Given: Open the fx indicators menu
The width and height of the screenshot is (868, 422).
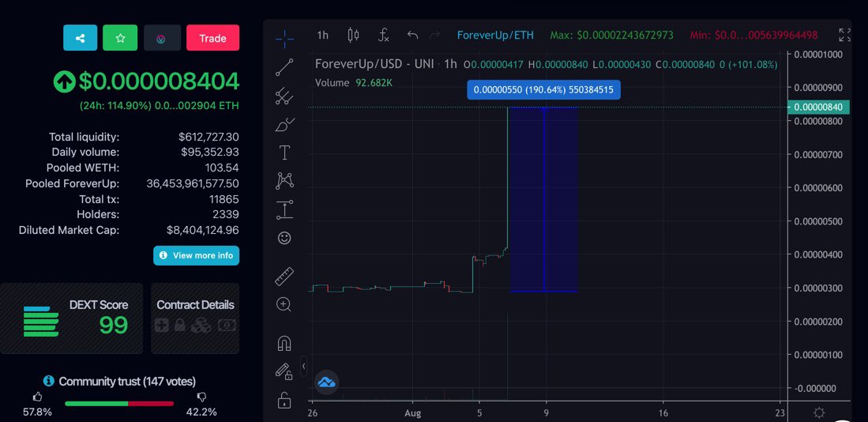Looking at the screenshot, I should coord(384,36).
